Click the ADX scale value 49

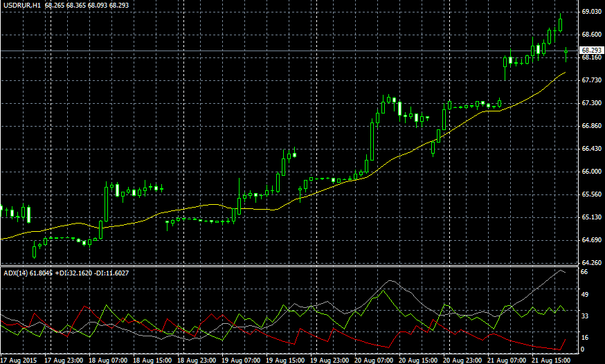coord(584,295)
